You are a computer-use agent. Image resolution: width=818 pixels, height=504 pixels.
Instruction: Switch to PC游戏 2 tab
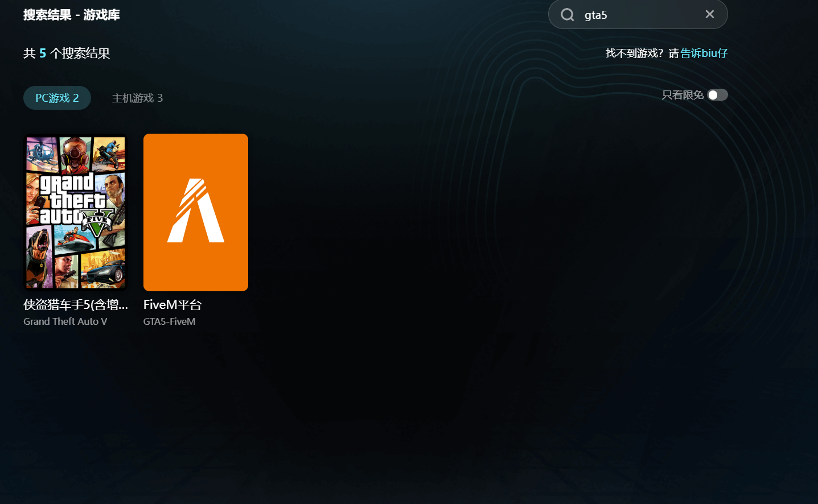pyautogui.click(x=57, y=98)
